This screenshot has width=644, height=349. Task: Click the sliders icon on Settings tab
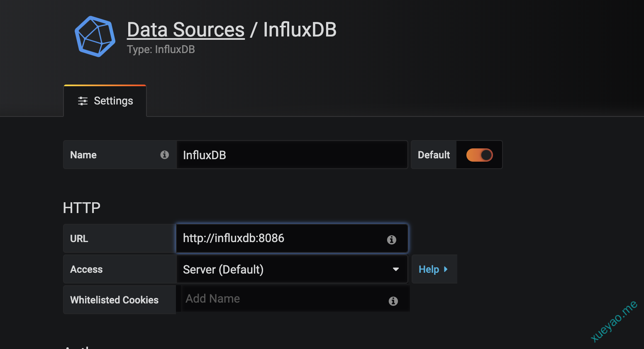(83, 101)
